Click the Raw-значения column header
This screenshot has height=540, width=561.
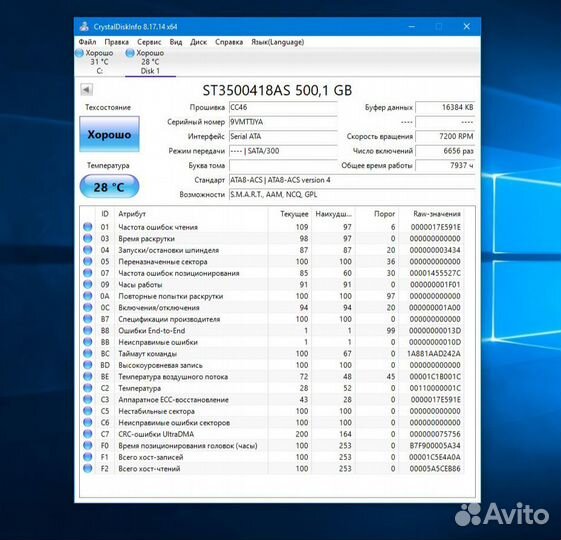(436, 214)
